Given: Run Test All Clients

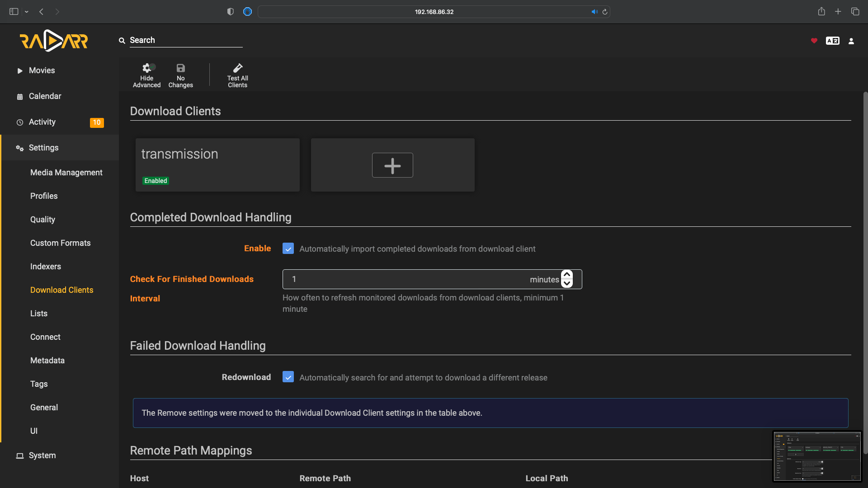Looking at the screenshot, I should coord(237,75).
